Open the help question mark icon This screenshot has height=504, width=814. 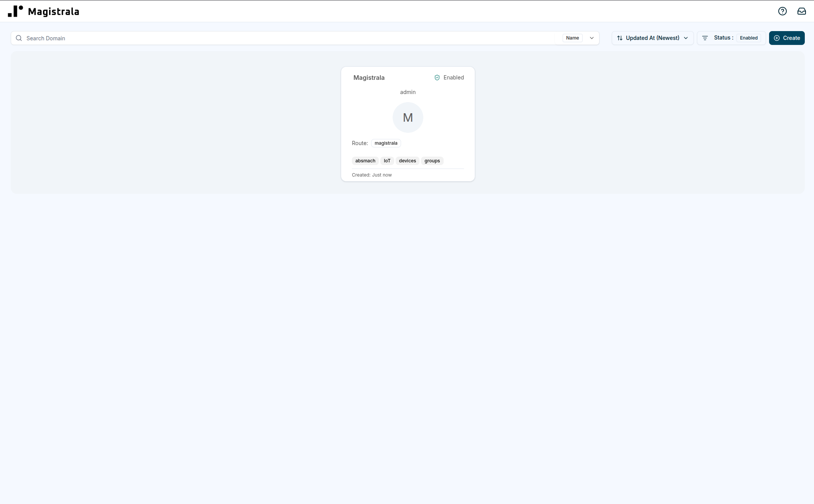pyautogui.click(x=783, y=11)
